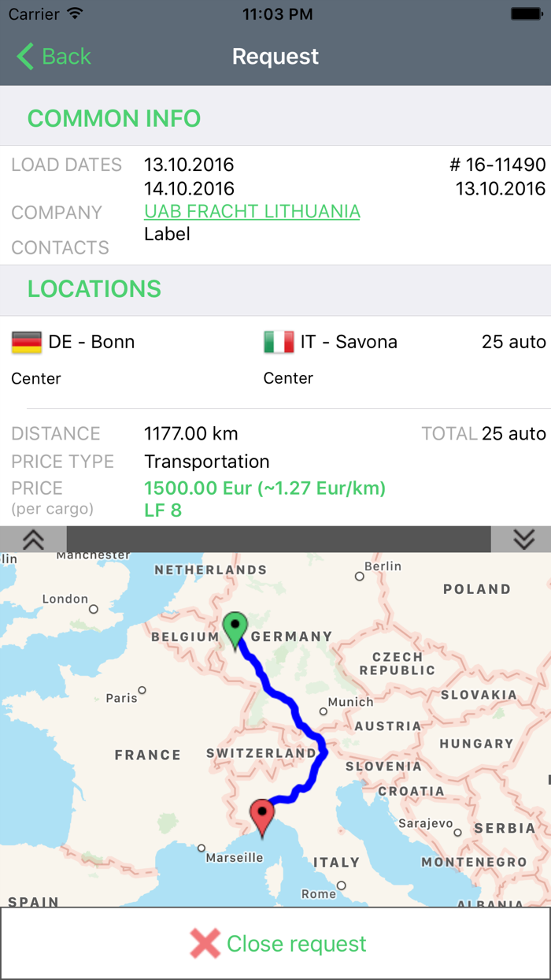The image size is (551, 980).
Task: Collapse the map panel with the up chevron
Action: [x=33, y=540]
